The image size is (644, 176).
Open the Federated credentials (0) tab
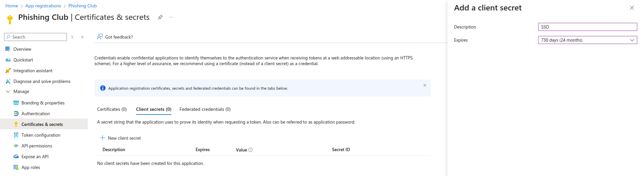pos(205,109)
